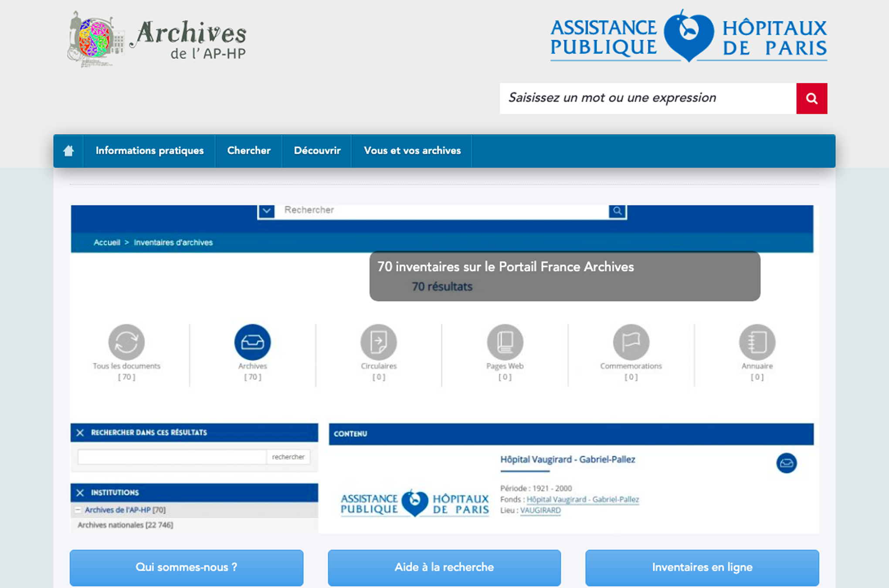889x588 pixels.
Task: Open the Chercher menu
Action: tap(249, 151)
